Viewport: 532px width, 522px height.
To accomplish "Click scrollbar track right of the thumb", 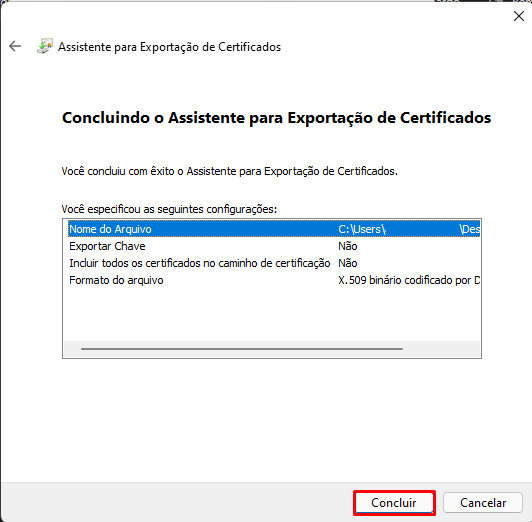I will point(441,349).
